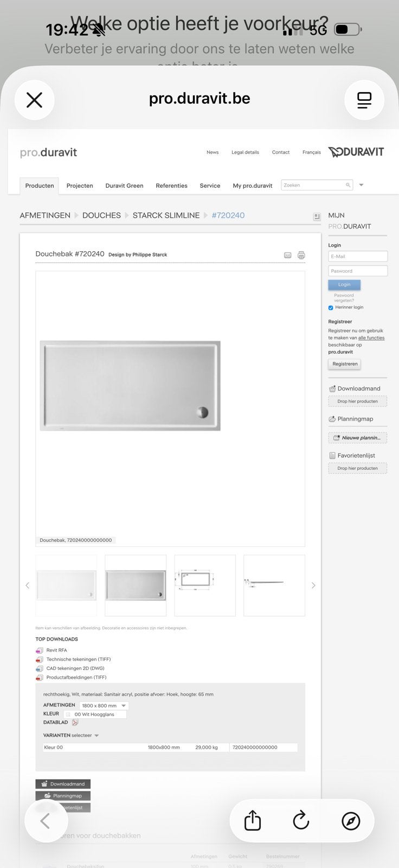
Task: Open the Datablad PDF icon
Action: (x=75, y=722)
